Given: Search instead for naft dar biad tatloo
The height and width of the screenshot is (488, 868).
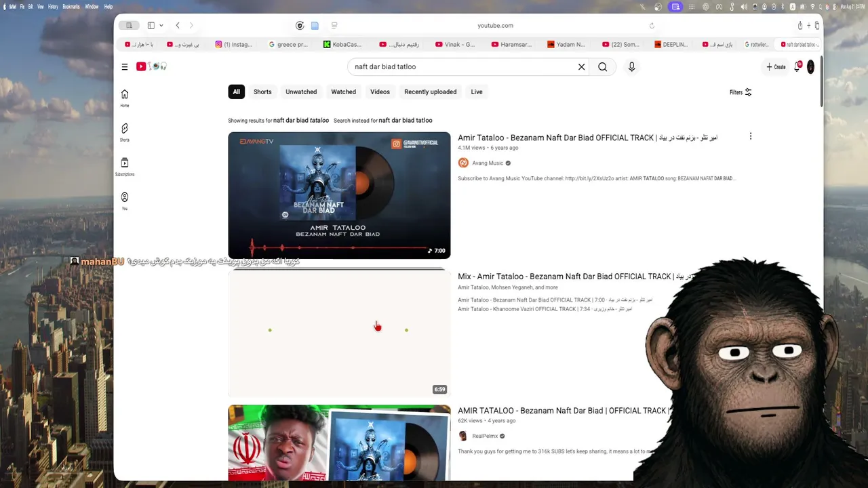Looking at the screenshot, I should [x=406, y=121].
